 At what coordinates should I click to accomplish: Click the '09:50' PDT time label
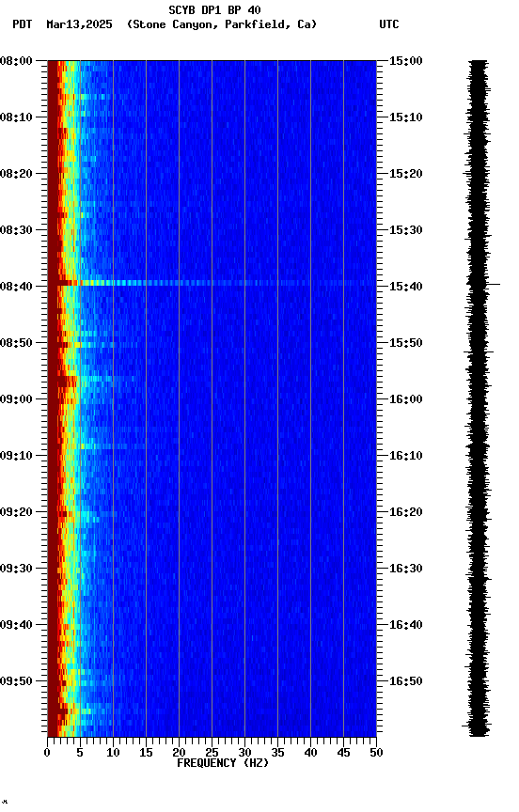pyautogui.click(x=16, y=682)
